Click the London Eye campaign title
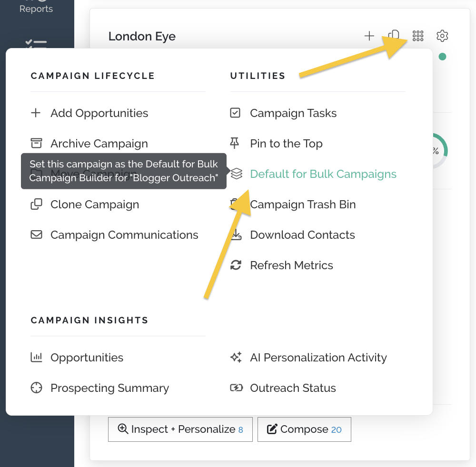 coord(142,37)
